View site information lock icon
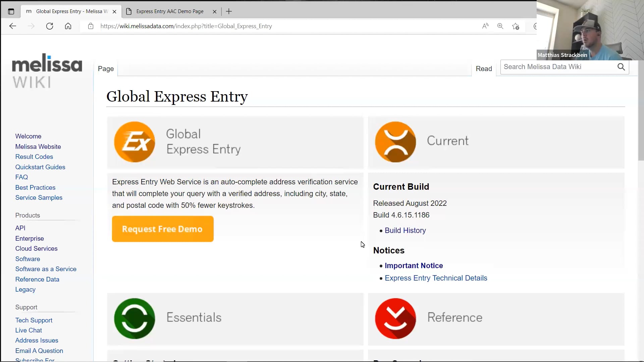This screenshot has width=644, height=362. [x=91, y=26]
